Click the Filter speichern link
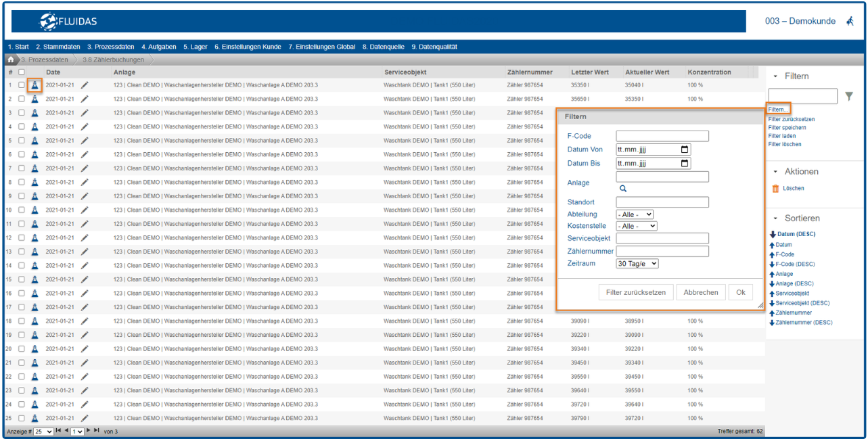The width and height of the screenshot is (868, 441). pyautogui.click(x=787, y=127)
